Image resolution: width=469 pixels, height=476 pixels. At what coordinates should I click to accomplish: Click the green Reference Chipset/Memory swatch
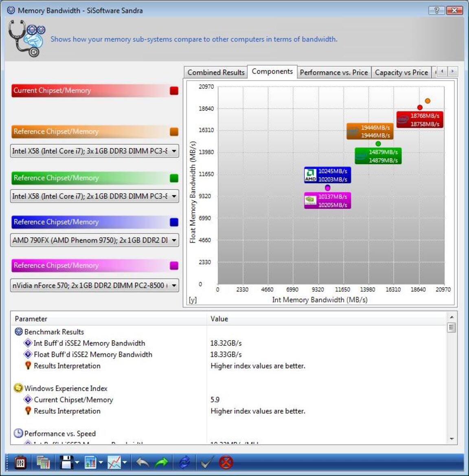[x=174, y=178]
